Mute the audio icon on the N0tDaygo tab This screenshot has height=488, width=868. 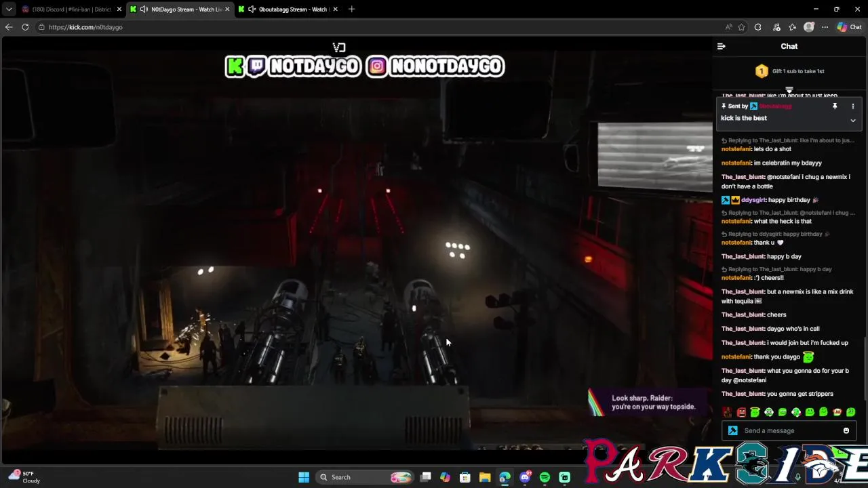coord(144,9)
